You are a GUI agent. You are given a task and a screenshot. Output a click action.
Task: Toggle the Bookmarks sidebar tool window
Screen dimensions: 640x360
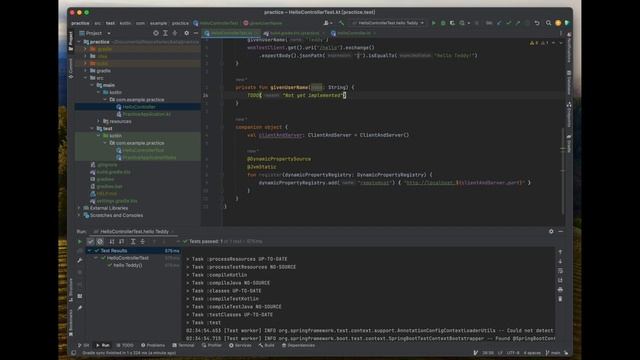click(x=71, y=322)
